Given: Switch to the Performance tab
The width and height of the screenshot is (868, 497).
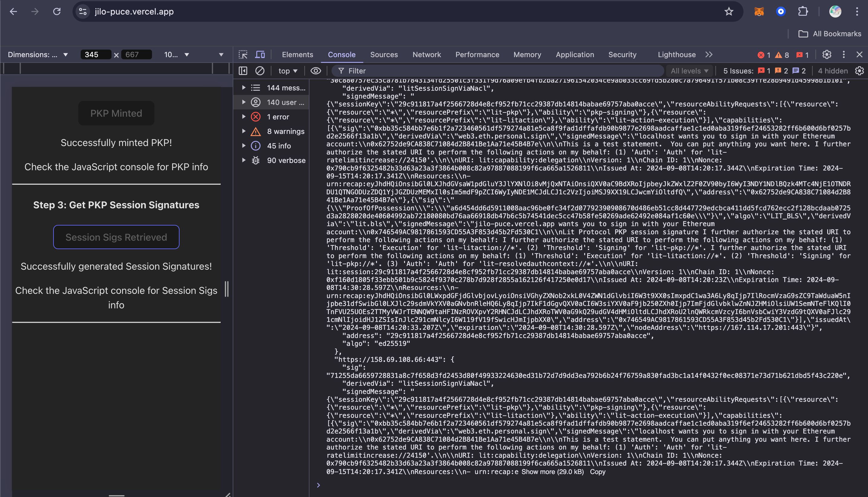Looking at the screenshot, I should [x=477, y=55].
